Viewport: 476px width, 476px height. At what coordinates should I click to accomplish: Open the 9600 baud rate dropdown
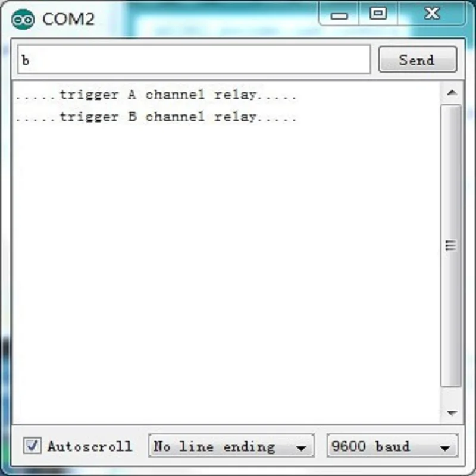point(392,446)
